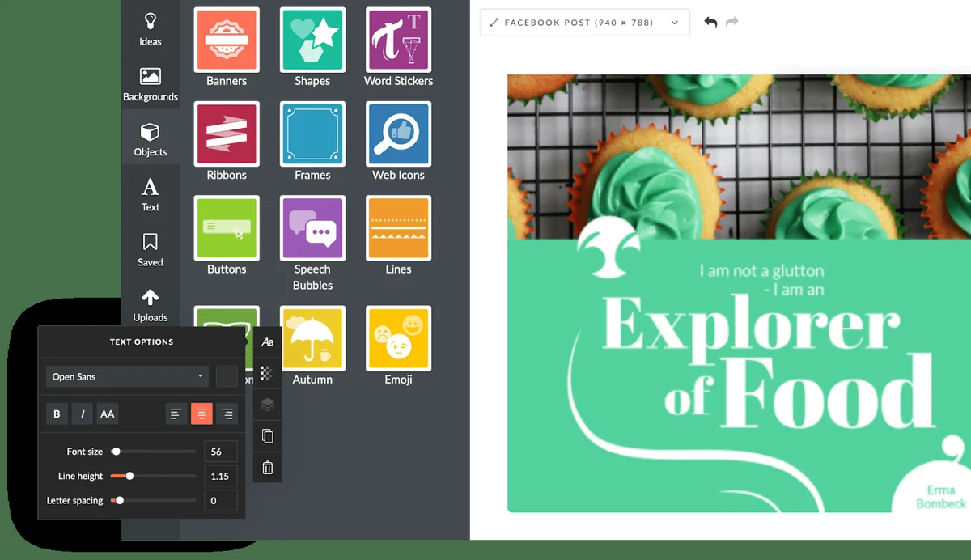The image size is (971, 560).
Task: Switch to the Uploads tab
Action: [x=151, y=306]
